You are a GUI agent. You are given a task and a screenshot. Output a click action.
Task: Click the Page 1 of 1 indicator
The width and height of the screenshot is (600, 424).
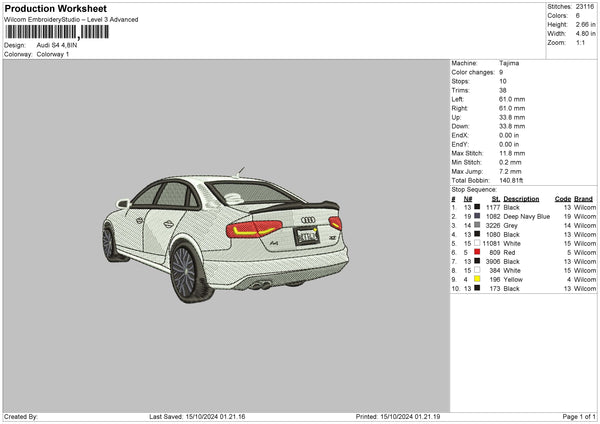[579, 417]
